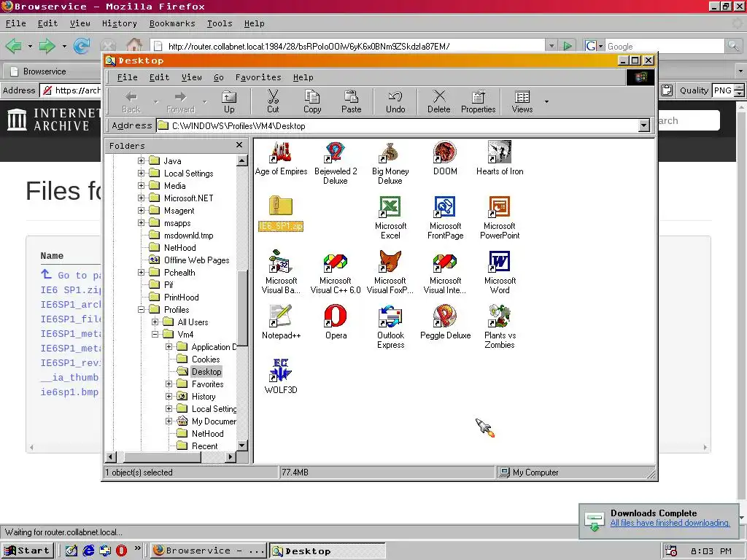Click the Undo toolbar button

point(395,101)
